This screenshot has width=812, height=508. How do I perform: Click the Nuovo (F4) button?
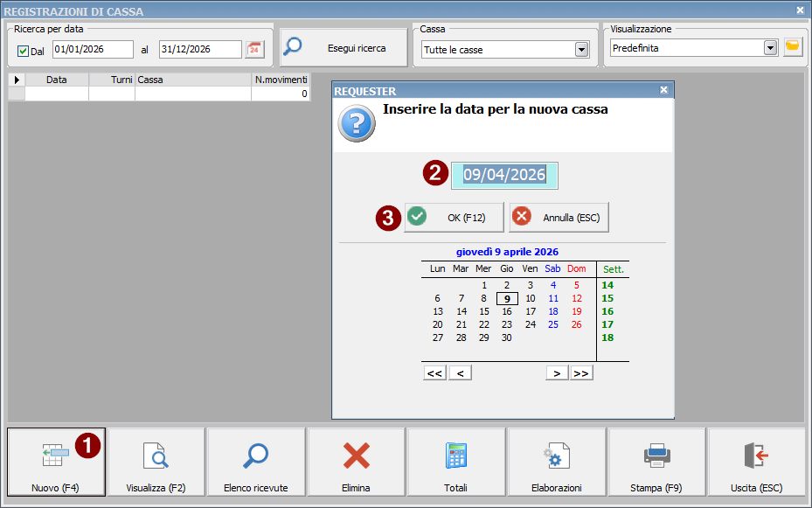pyautogui.click(x=56, y=462)
